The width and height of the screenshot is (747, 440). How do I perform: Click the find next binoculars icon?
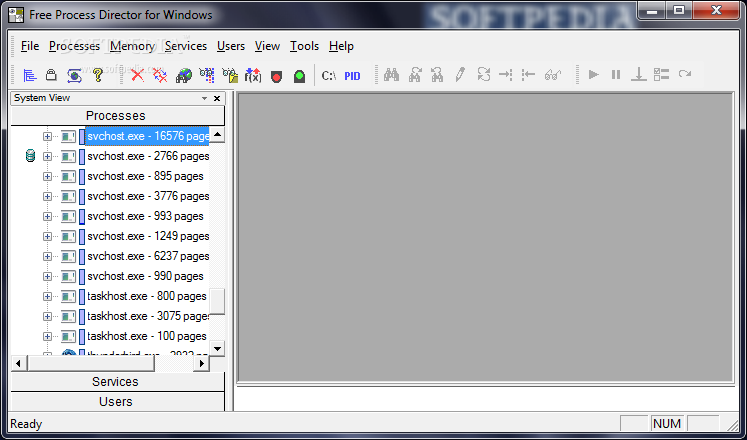pos(414,74)
